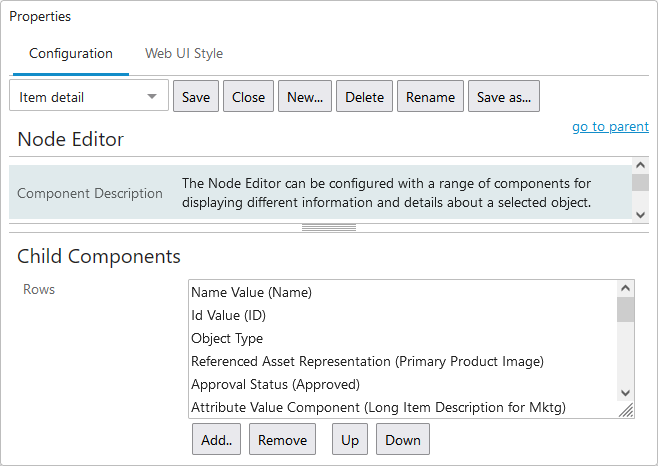Select Object Type row in list
658x466 pixels.
pyautogui.click(x=403, y=338)
